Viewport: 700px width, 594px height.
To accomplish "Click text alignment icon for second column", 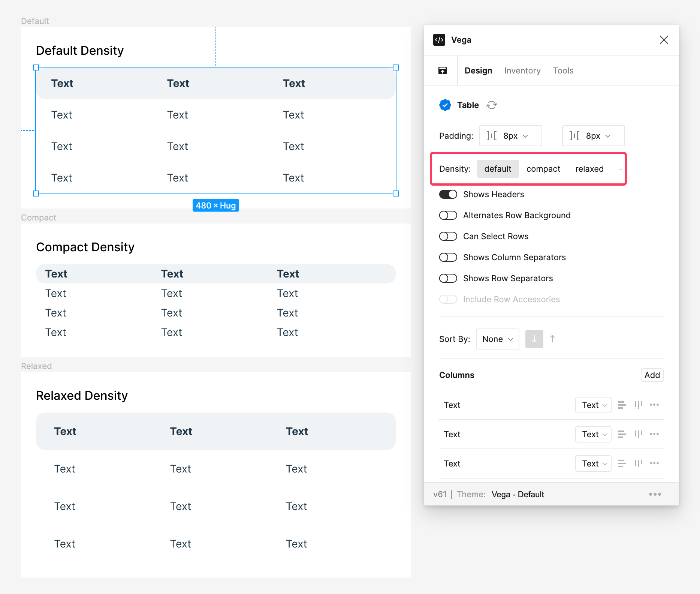I will (622, 434).
